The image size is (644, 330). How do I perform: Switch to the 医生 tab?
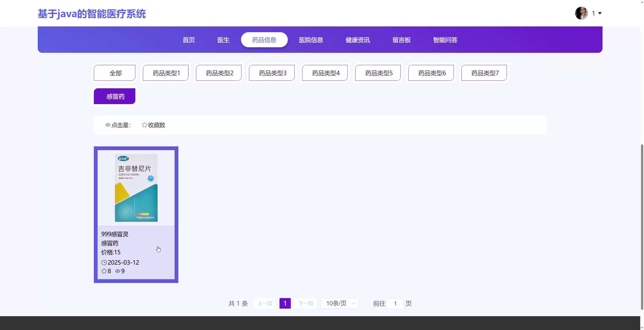pyautogui.click(x=223, y=40)
